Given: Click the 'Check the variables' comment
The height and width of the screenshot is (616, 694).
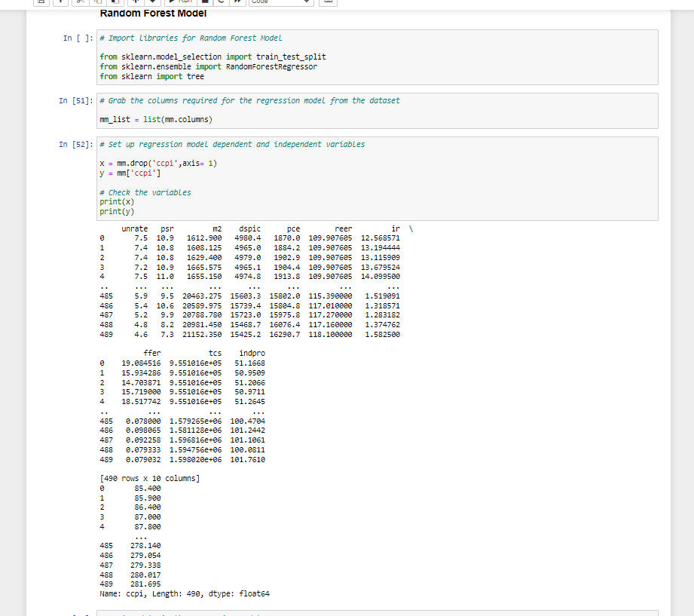Looking at the screenshot, I should (145, 192).
